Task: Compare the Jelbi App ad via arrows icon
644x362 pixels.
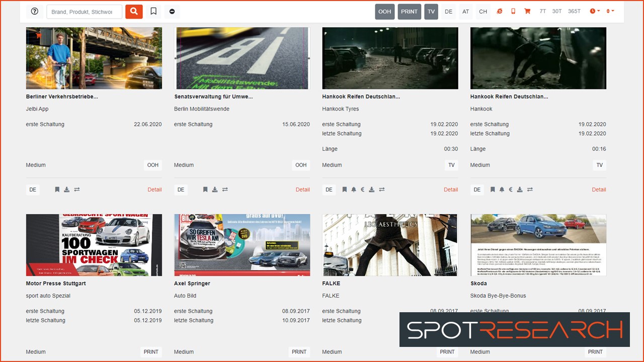Action: pos(76,190)
